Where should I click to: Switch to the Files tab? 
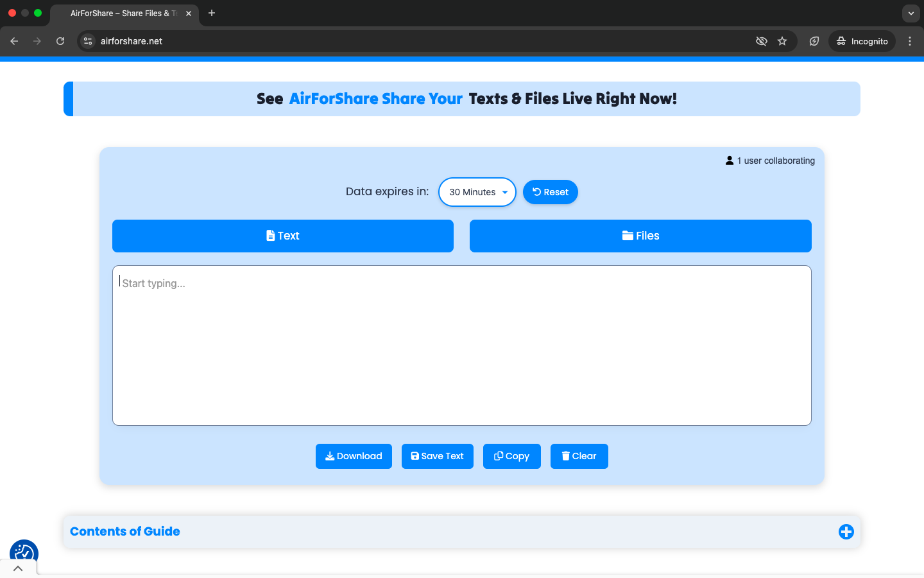pos(640,236)
